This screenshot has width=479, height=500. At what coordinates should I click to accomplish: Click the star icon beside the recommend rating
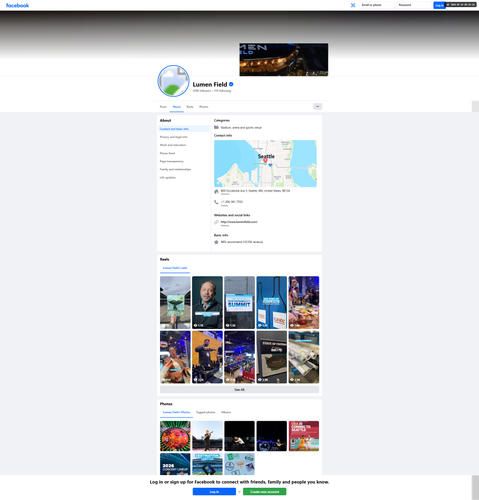click(x=216, y=242)
